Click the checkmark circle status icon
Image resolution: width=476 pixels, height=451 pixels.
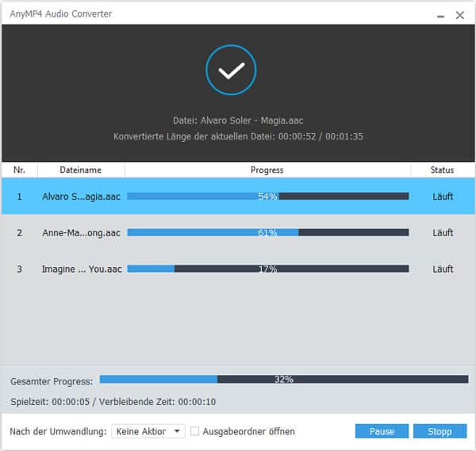pos(231,70)
